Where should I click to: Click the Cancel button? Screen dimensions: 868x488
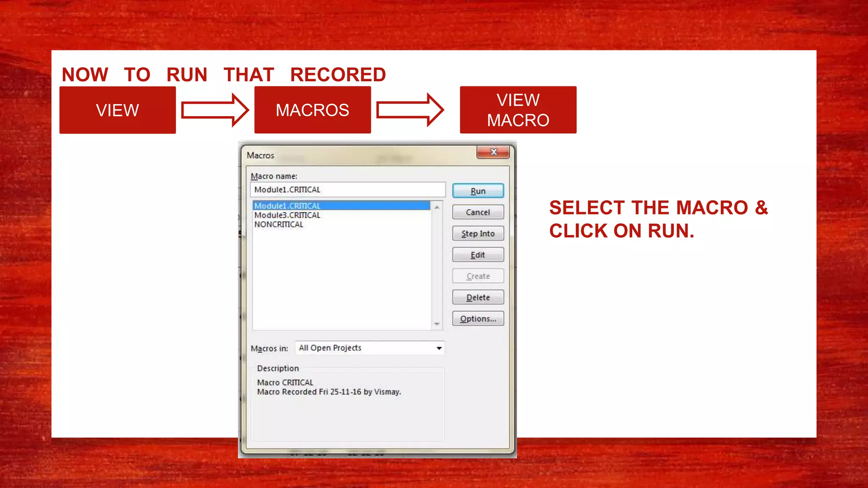(478, 212)
